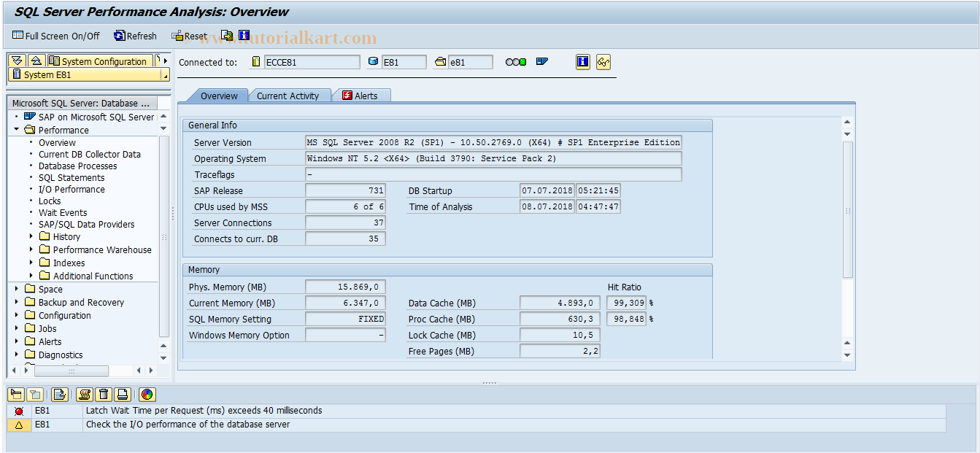Click the glasses display icon
The height and width of the screenshot is (453, 980).
[603, 62]
